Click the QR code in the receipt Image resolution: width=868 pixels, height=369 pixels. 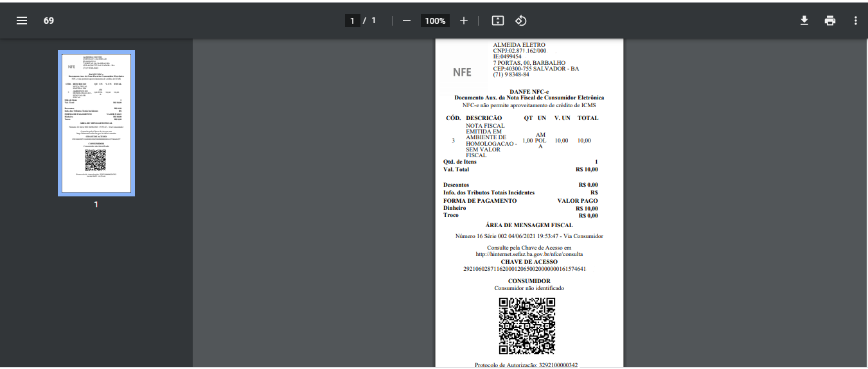pos(527,326)
